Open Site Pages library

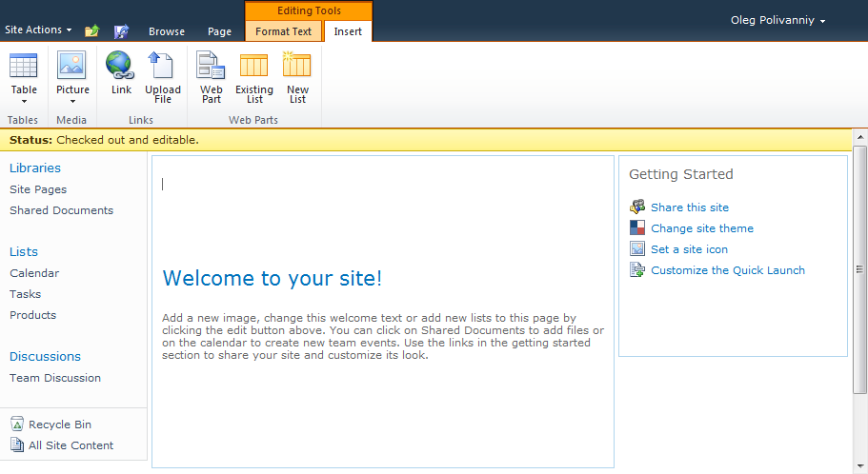[x=38, y=189]
